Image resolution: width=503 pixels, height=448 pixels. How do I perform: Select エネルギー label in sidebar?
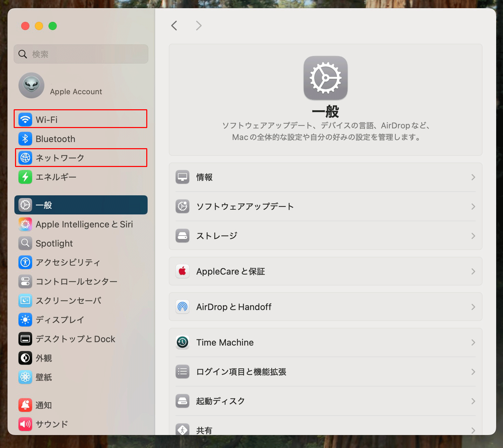tap(56, 177)
